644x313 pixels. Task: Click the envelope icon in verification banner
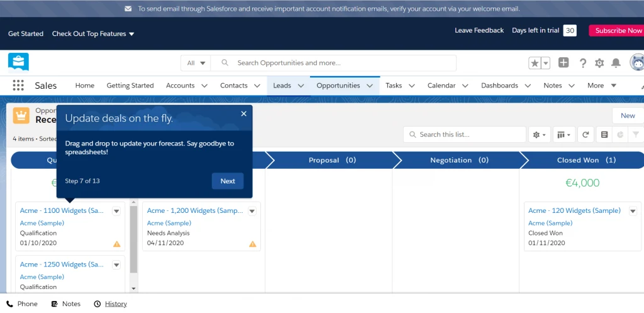tap(128, 9)
